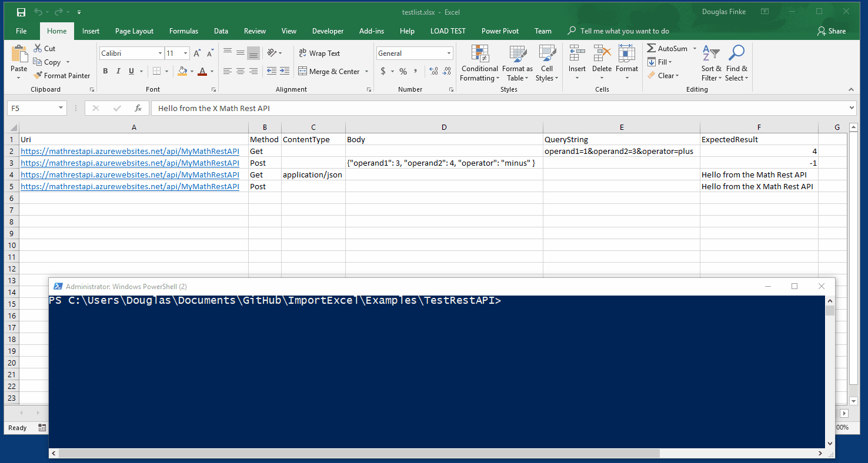The width and height of the screenshot is (868, 463).
Task: Open the font color swatch button
Action: click(202, 71)
